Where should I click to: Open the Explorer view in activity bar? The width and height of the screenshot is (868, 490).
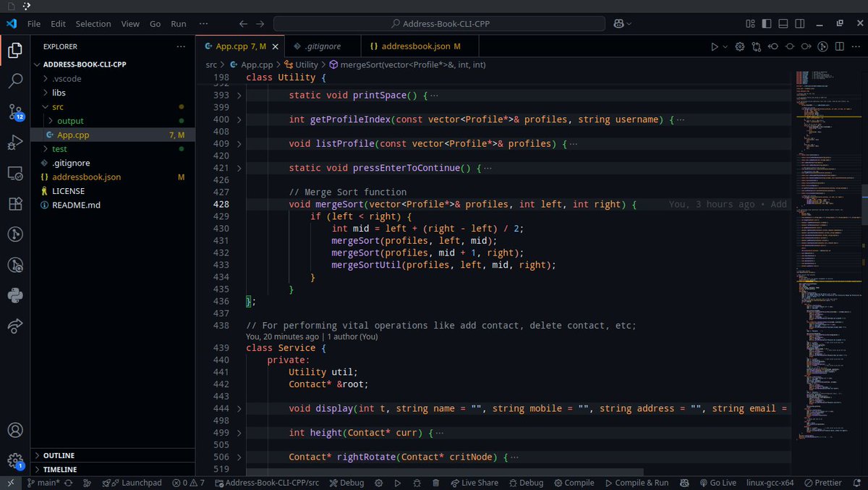(x=15, y=51)
